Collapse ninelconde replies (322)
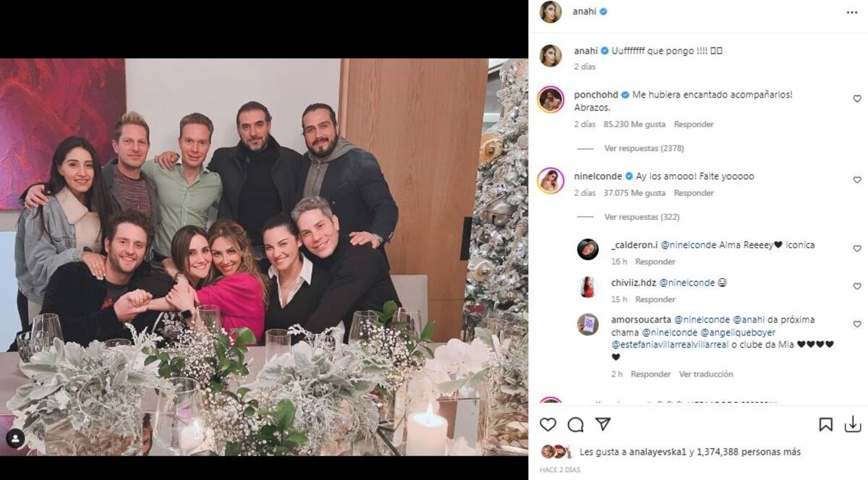Viewport: 868px width, 480px height. [642, 217]
